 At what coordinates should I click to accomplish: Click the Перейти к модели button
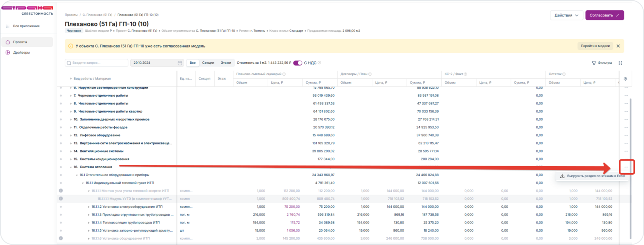pyautogui.click(x=595, y=46)
